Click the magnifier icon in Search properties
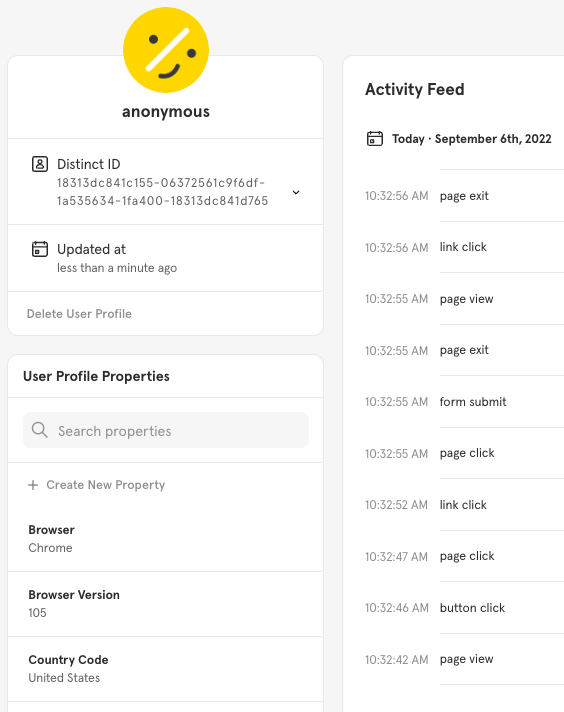This screenshot has width=564, height=712. coord(40,430)
